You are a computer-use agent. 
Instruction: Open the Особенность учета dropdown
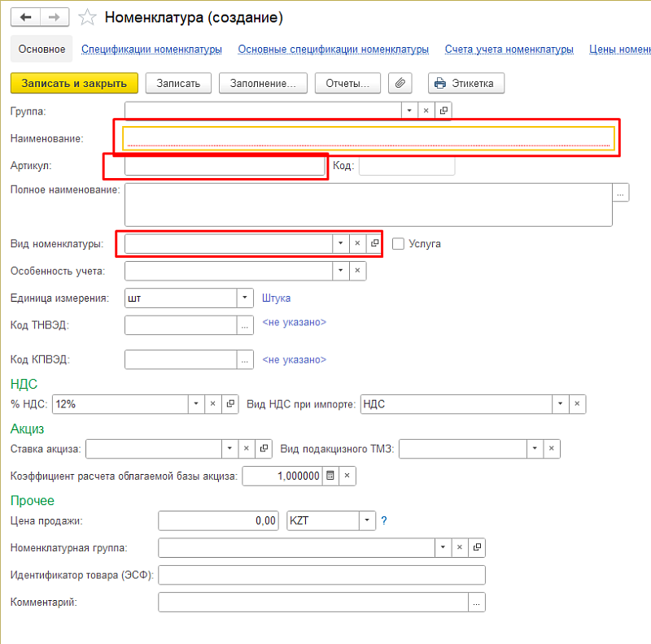tap(340, 271)
